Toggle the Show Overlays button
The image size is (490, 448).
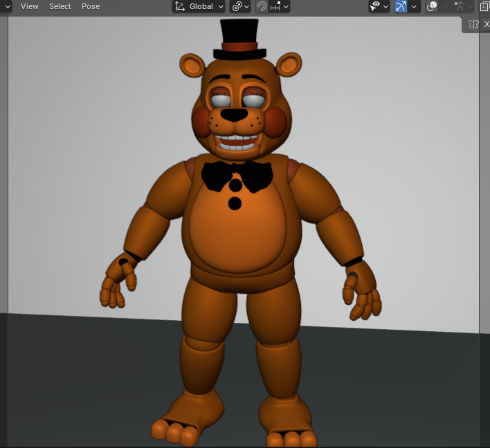[432, 6]
